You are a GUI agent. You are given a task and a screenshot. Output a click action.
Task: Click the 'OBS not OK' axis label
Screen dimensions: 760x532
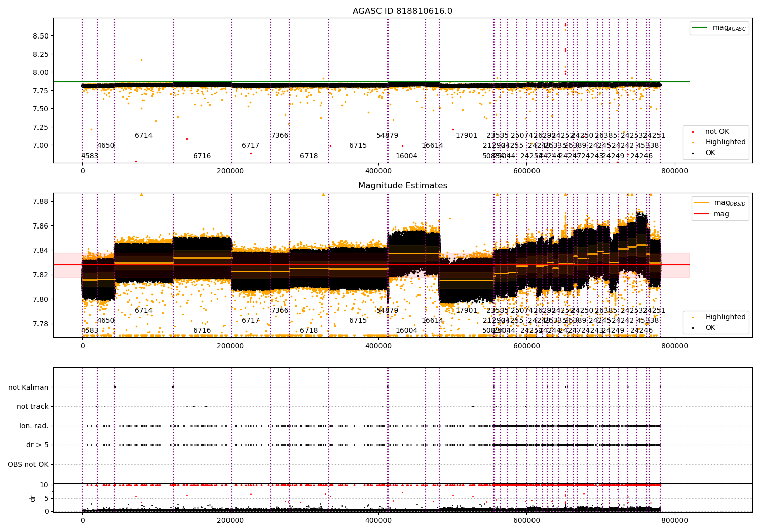pos(28,464)
